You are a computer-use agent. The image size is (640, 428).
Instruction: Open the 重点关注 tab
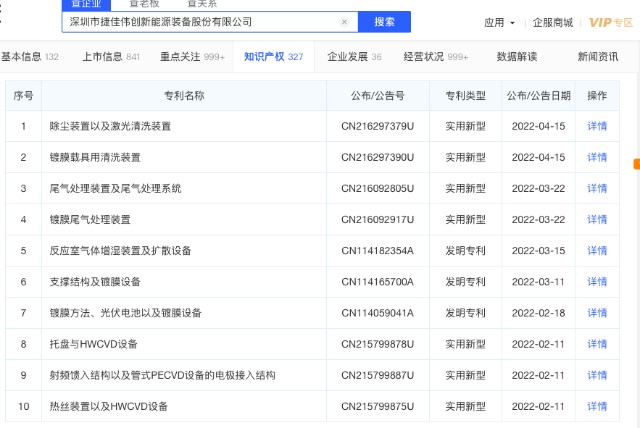coord(192,57)
